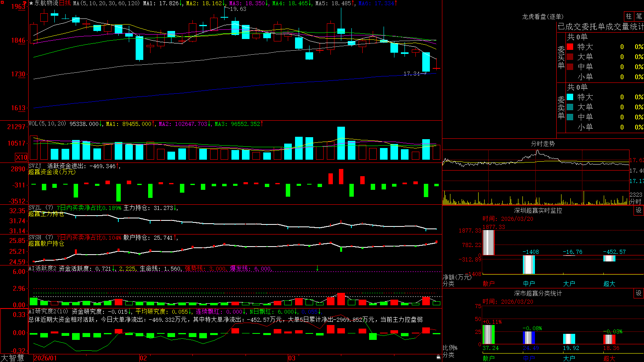Click the 小单 row under 委卖单
644x362 pixels.
click(605, 127)
